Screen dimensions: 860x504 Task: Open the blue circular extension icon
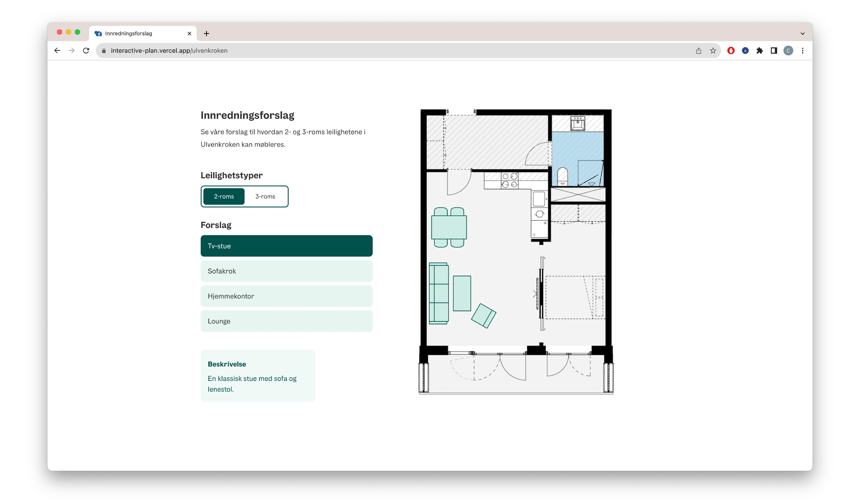click(745, 50)
